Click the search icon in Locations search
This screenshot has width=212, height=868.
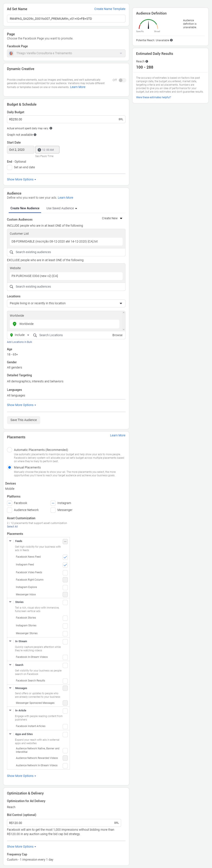[x=35, y=335]
